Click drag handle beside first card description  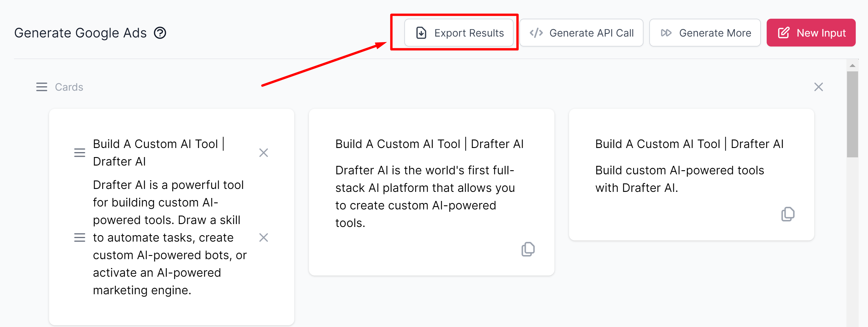point(79,237)
